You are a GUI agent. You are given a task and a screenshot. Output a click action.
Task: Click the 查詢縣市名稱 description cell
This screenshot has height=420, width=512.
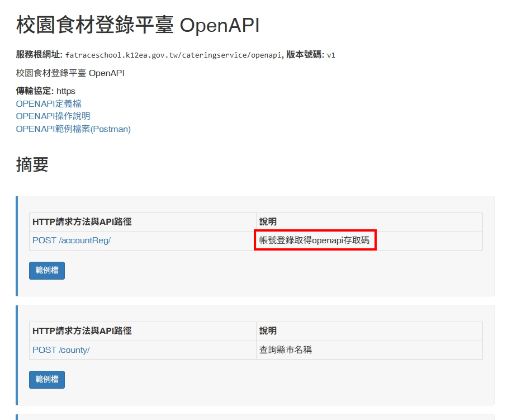click(286, 350)
